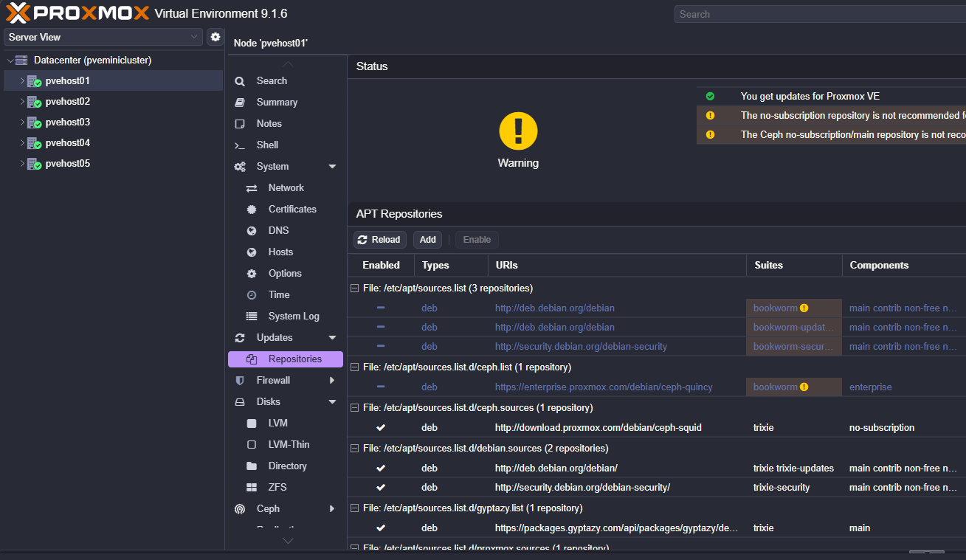Select the enabled checkmark for gyptazy repository
The height and width of the screenshot is (560, 966).
point(381,528)
